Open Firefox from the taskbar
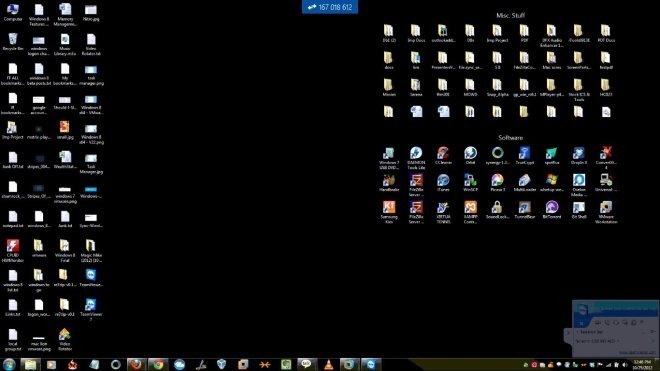Viewport: 660px width, 371px height. pos(136,365)
